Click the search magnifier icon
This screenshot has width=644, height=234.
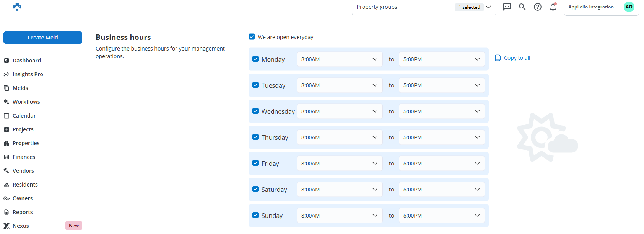click(x=522, y=7)
